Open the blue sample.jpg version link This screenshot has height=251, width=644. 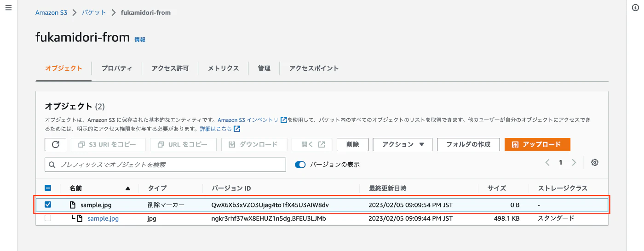(103, 219)
